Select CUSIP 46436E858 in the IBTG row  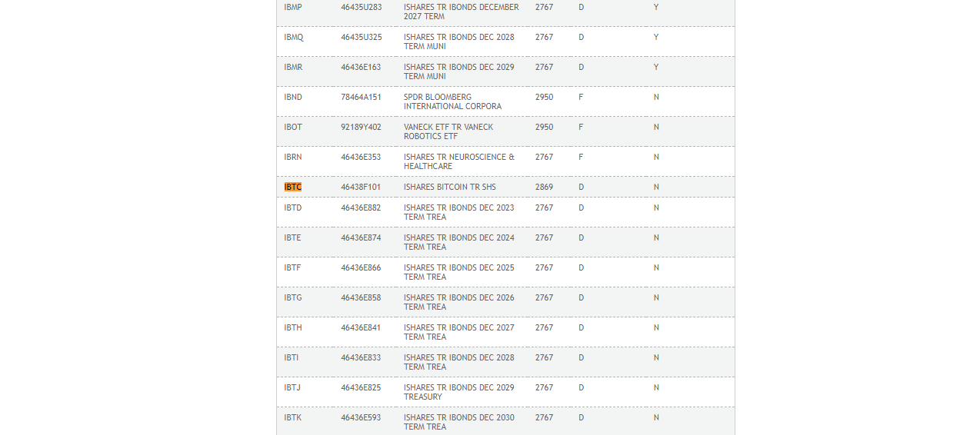(x=361, y=297)
